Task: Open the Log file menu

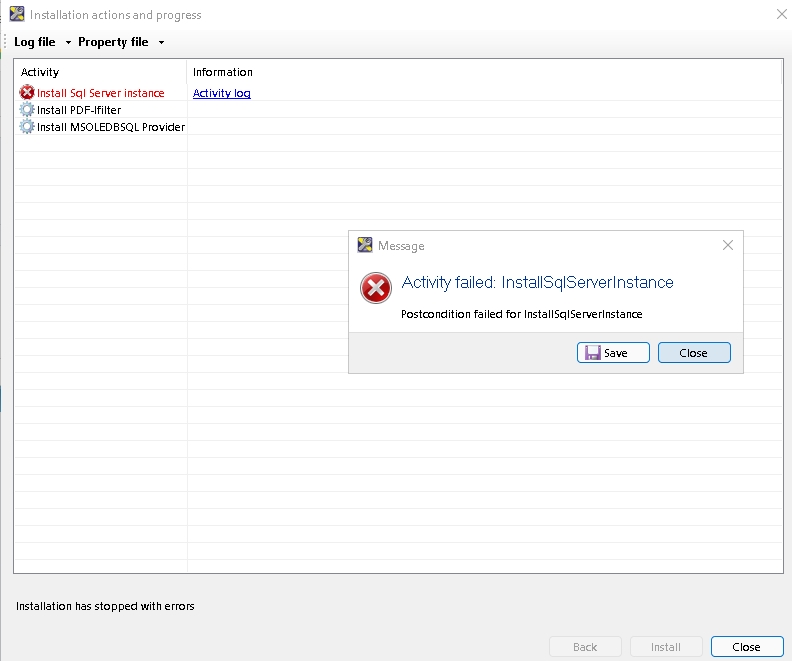Action: [35, 42]
